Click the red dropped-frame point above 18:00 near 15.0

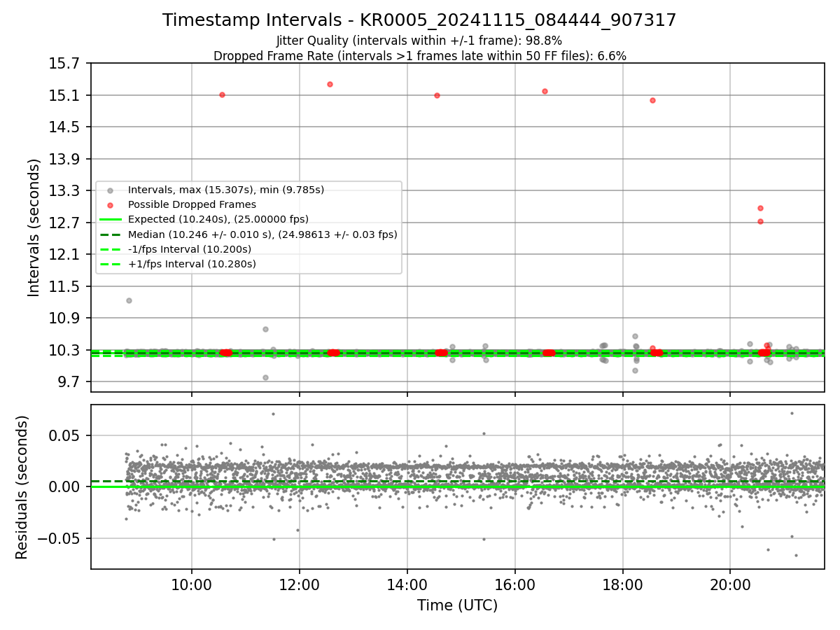tap(652, 100)
